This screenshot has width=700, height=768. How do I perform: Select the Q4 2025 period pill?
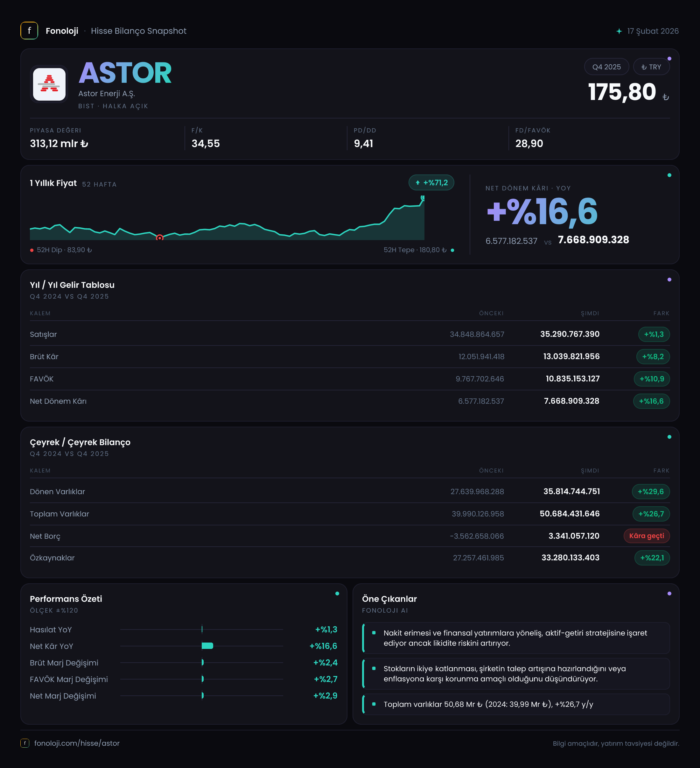606,67
